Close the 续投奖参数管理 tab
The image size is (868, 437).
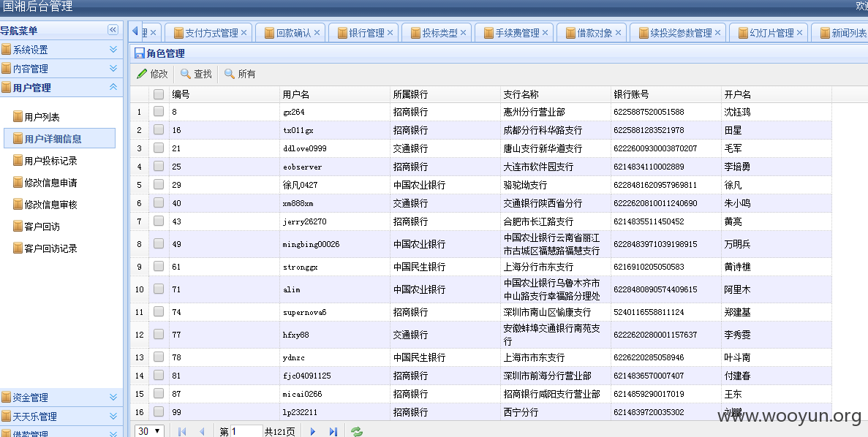pyautogui.click(x=717, y=33)
